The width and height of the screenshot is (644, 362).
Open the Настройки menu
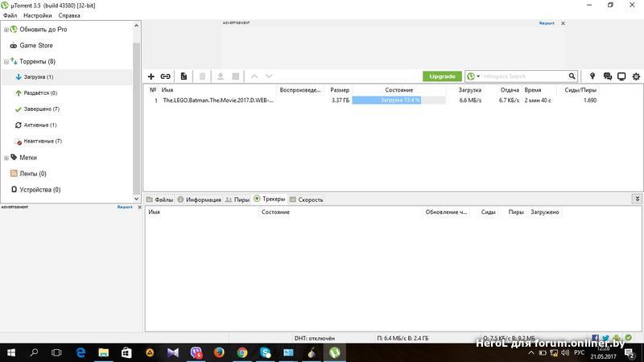tap(37, 15)
